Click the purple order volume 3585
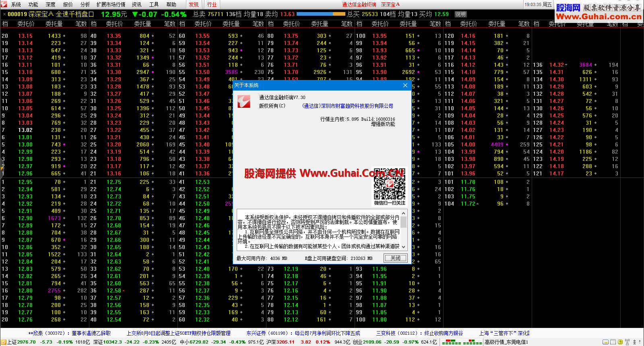The image size is (644, 346). [231, 72]
